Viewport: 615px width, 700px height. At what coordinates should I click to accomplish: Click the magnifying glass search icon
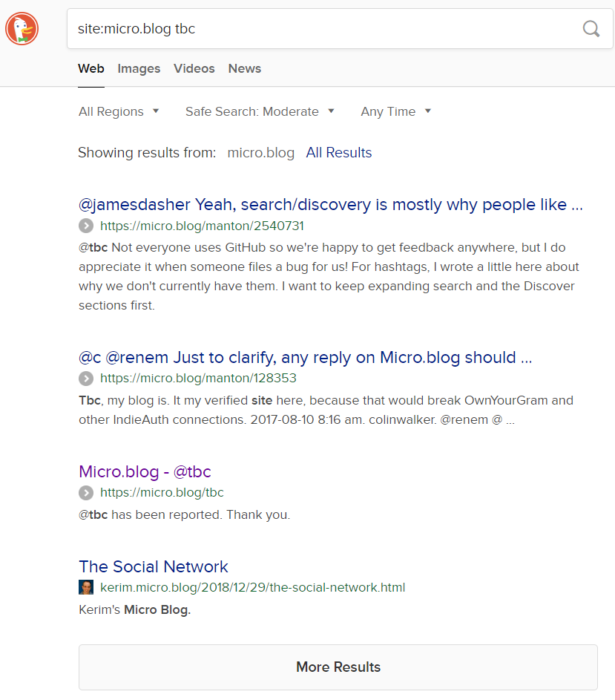591,28
